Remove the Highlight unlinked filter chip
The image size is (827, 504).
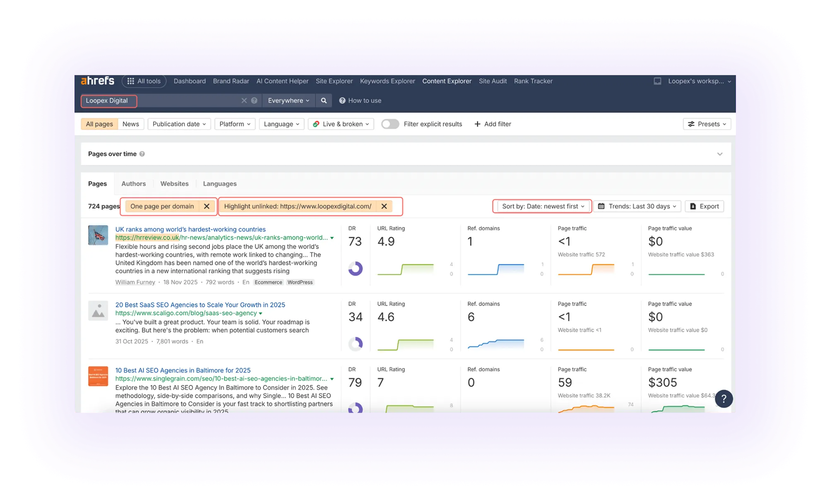384,206
